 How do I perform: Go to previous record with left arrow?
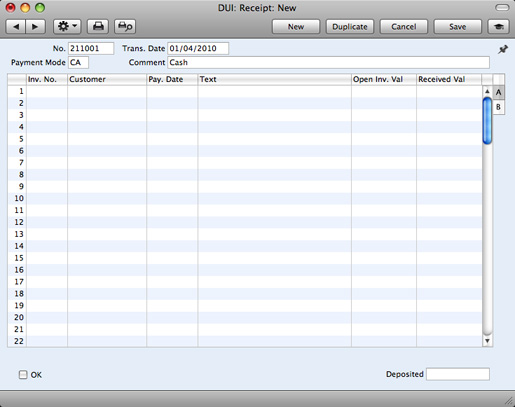16,26
